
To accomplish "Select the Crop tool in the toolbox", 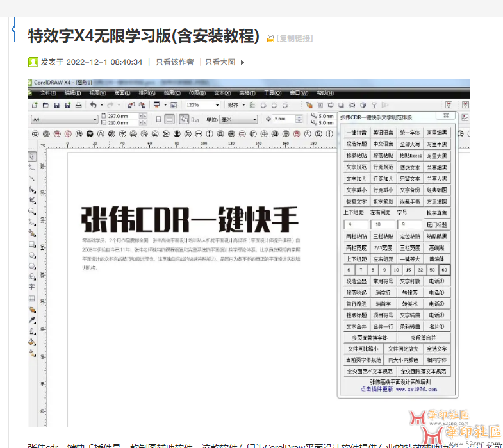I will pyautogui.click(x=32, y=200).
